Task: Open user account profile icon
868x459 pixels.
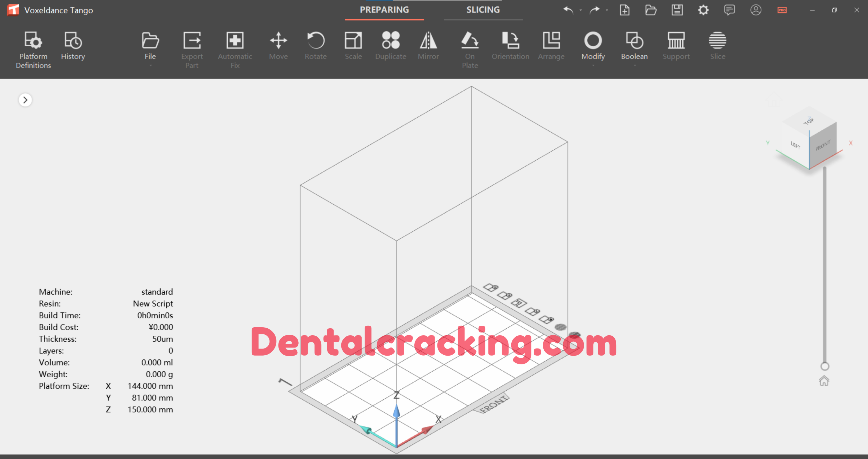Action: pyautogui.click(x=756, y=10)
